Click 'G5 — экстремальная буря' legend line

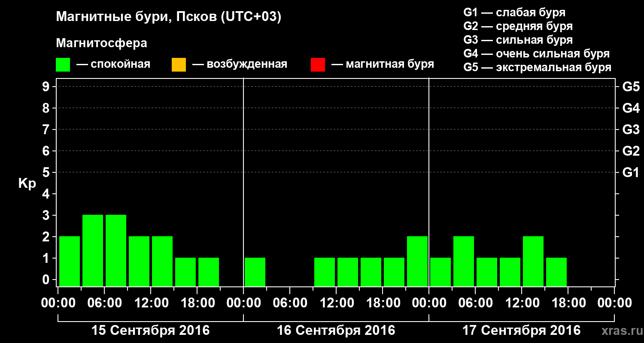click(537, 68)
